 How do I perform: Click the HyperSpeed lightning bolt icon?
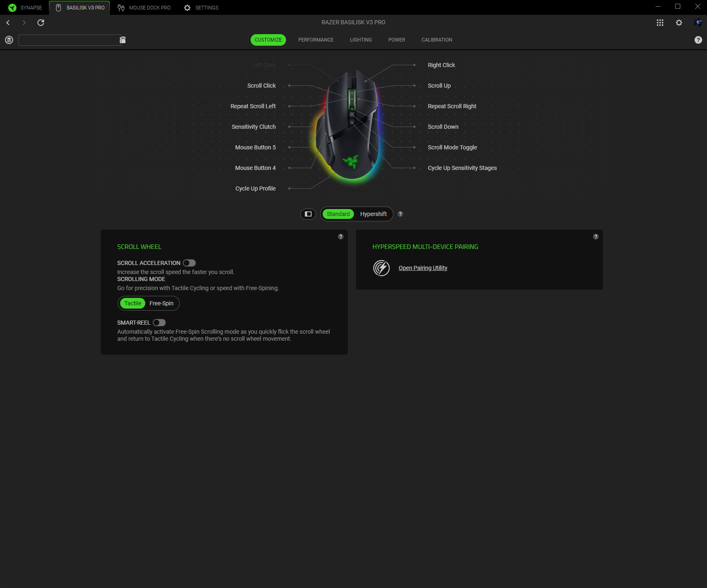(x=381, y=268)
